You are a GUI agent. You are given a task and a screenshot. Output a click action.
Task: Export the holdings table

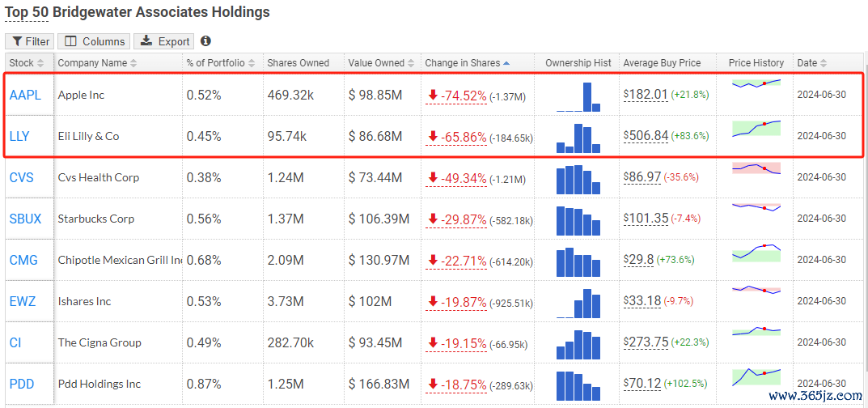(x=164, y=41)
